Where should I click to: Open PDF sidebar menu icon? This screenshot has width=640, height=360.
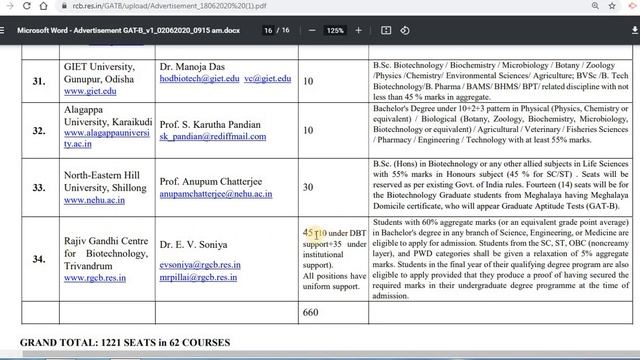tap(2, 30)
